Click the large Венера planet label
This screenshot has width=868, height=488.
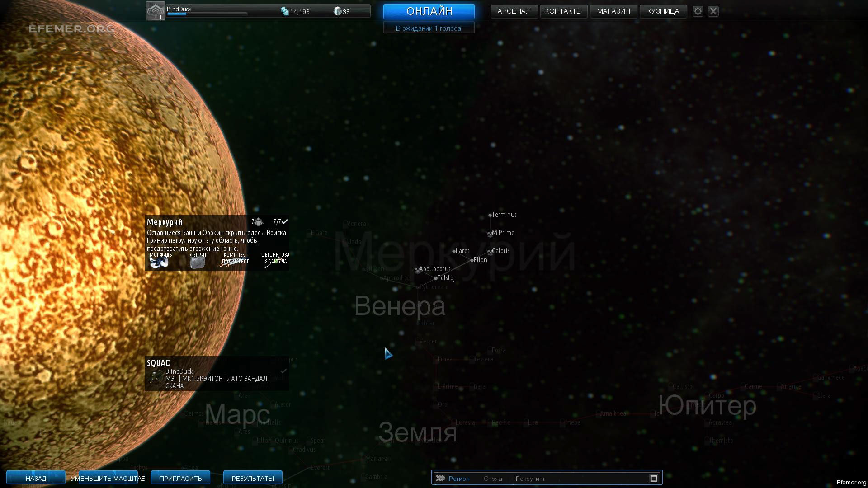tap(400, 306)
